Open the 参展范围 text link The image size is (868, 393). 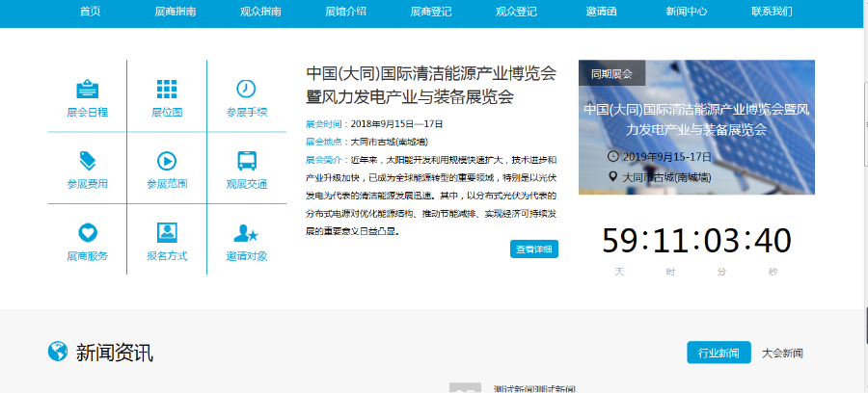coord(167,184)
